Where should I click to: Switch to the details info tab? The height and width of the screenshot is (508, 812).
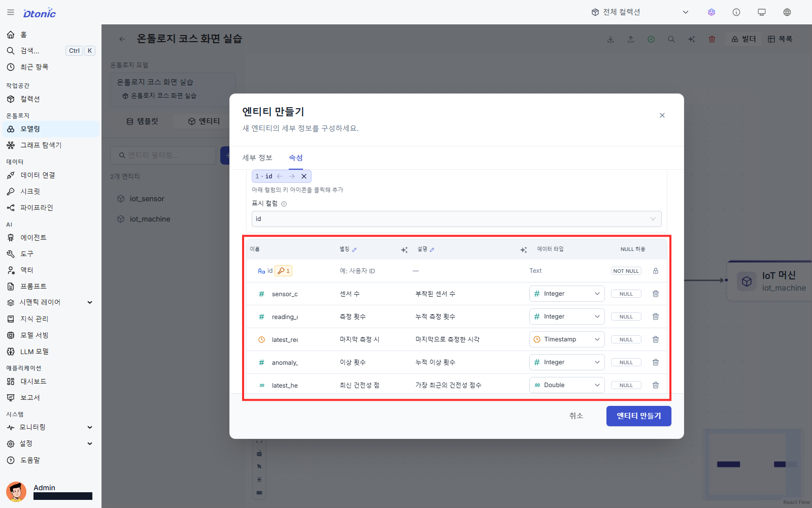pyautogui.click(x=257, y=157)
